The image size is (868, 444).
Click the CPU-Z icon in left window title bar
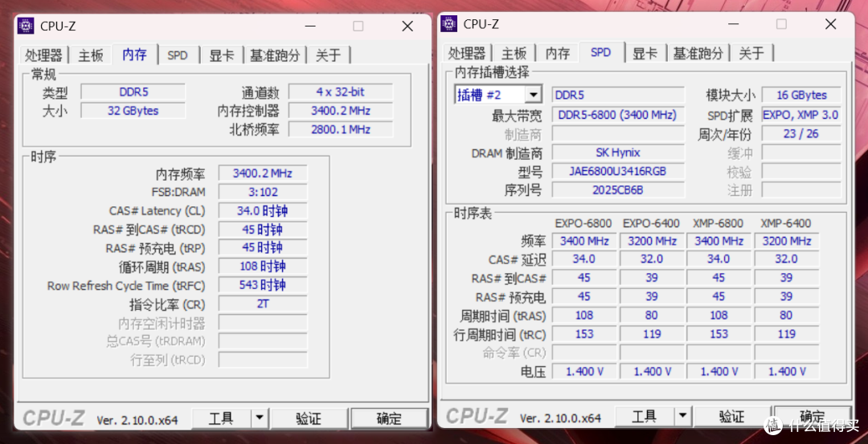coord(26,26)
